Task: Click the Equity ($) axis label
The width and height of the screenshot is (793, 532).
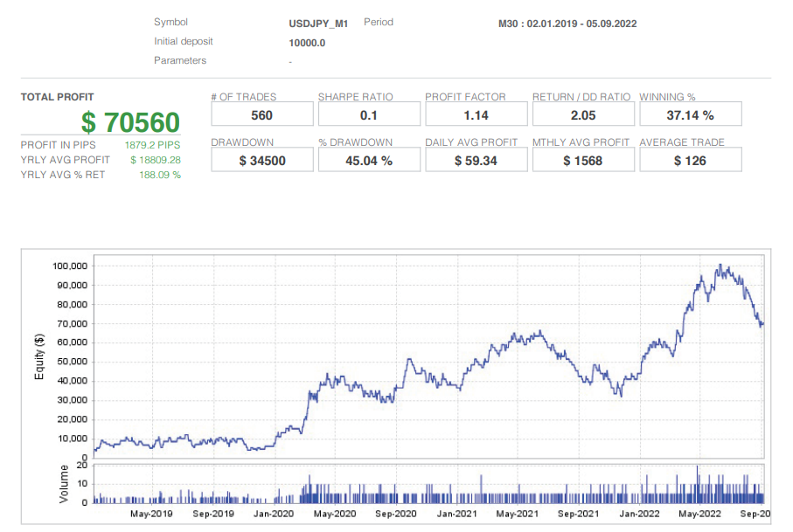Action: click(38, 358)
